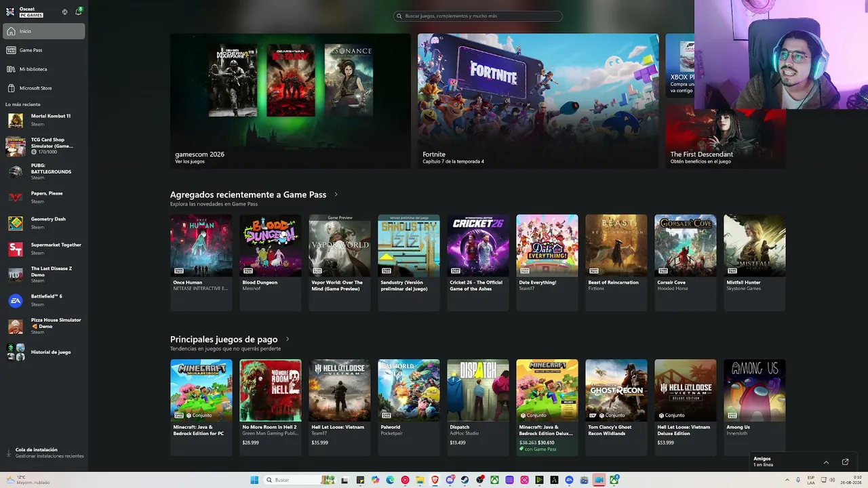This screenshot has width=868, height=488.
Task: Open the notifications bell in the sidebar
Action: click(78, 12)
